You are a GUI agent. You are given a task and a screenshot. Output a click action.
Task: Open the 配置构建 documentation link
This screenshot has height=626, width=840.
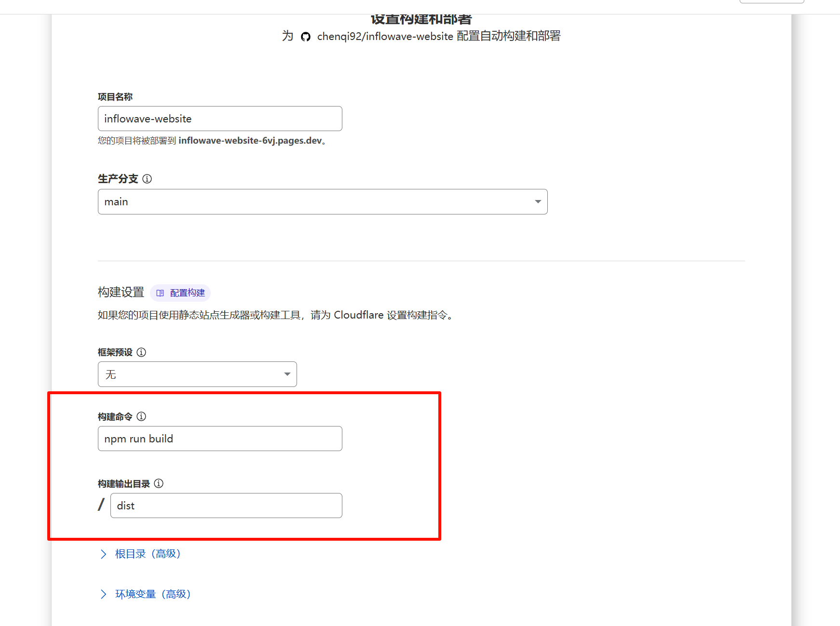click(187, 293)
